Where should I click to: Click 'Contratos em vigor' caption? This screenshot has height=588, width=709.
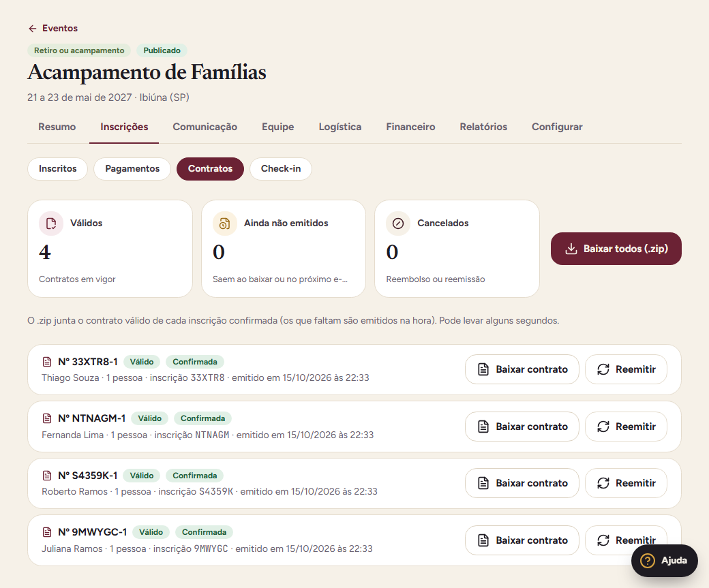77,279
